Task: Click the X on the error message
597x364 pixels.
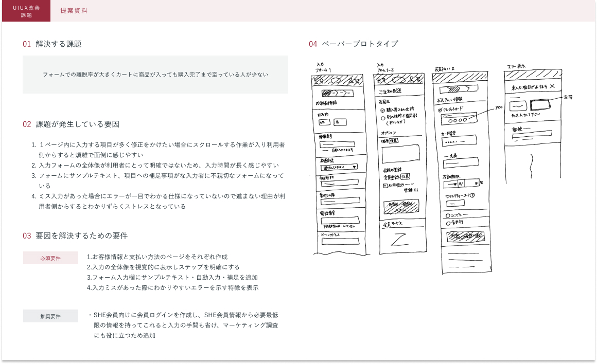Action: pyautogui.click(x=552, y=86)
